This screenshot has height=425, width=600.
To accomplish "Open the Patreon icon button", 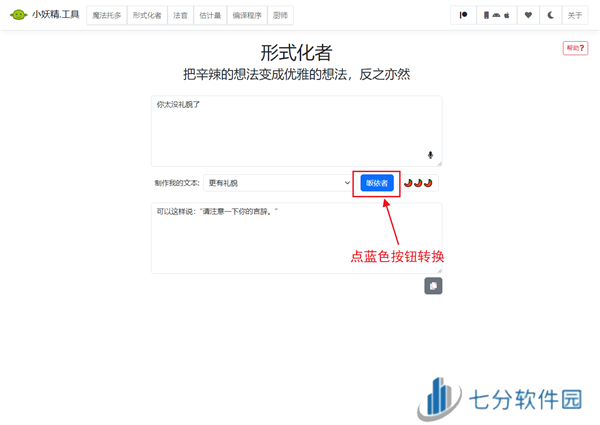I will click(463, 15).
